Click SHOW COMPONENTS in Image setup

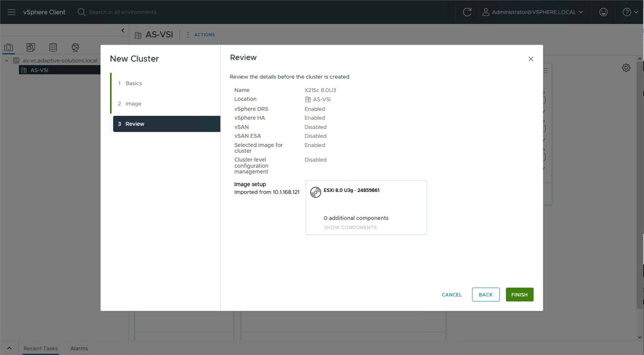350,227
